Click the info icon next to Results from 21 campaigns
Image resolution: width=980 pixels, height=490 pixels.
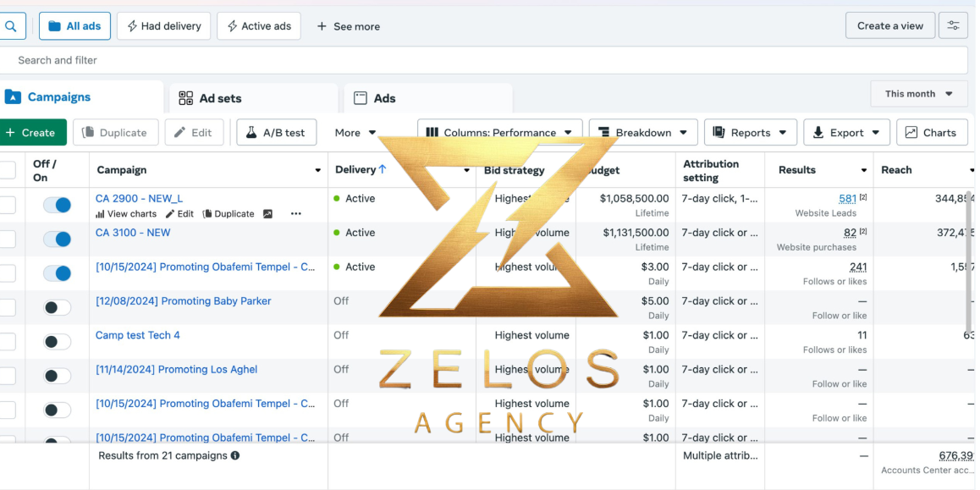235,455
